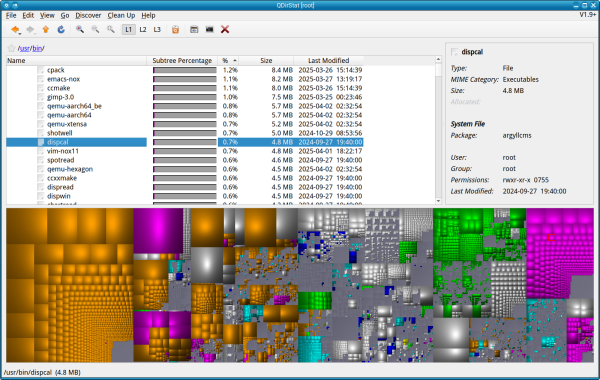Sort by the Name column header
The width and height of the screenshot is (600, 380).
coord(76,60)
